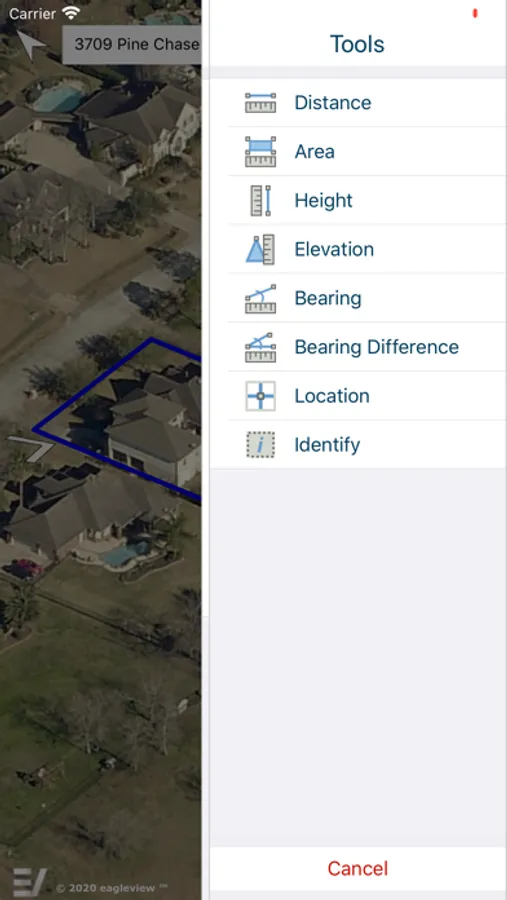The image size is (507, 900).
Task: Cancel the Tools panel
Action: pos(358,868)
